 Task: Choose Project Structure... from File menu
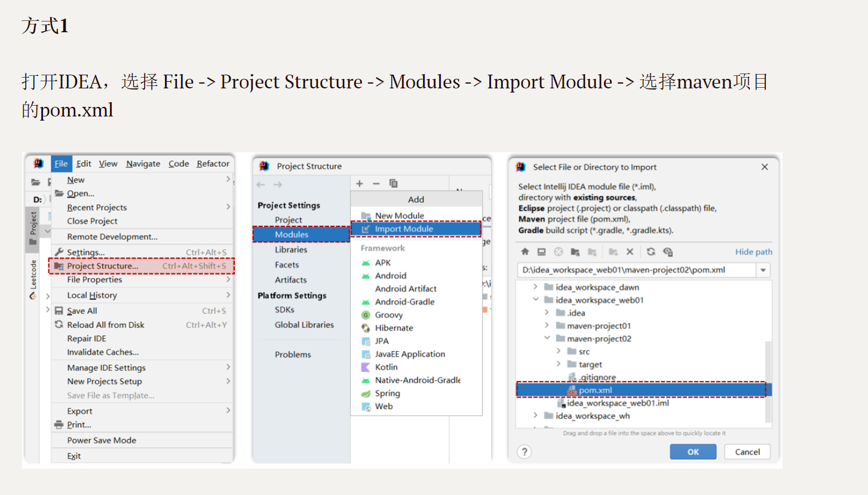(102, 266)
